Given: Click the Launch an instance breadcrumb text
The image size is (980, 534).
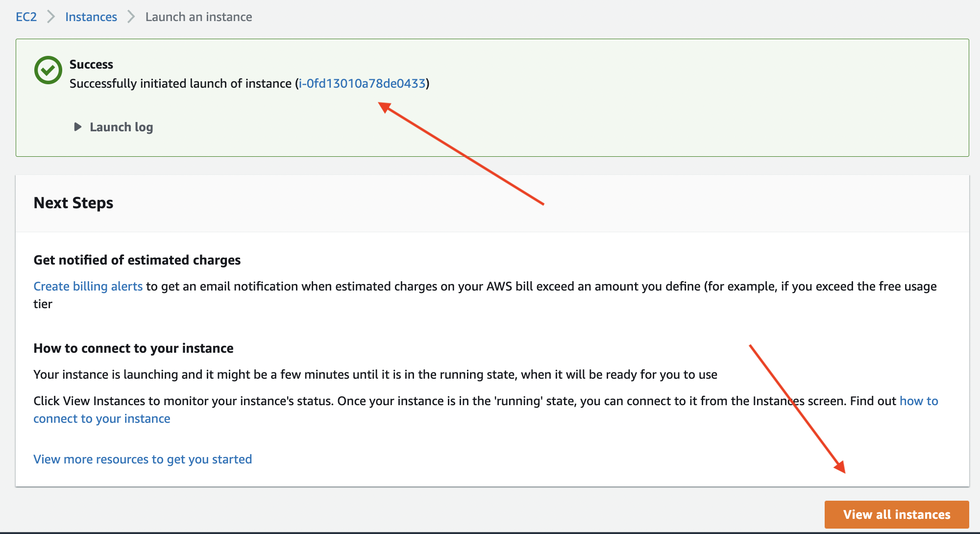Looking at the screenshot, I should (x=199, y=17).
